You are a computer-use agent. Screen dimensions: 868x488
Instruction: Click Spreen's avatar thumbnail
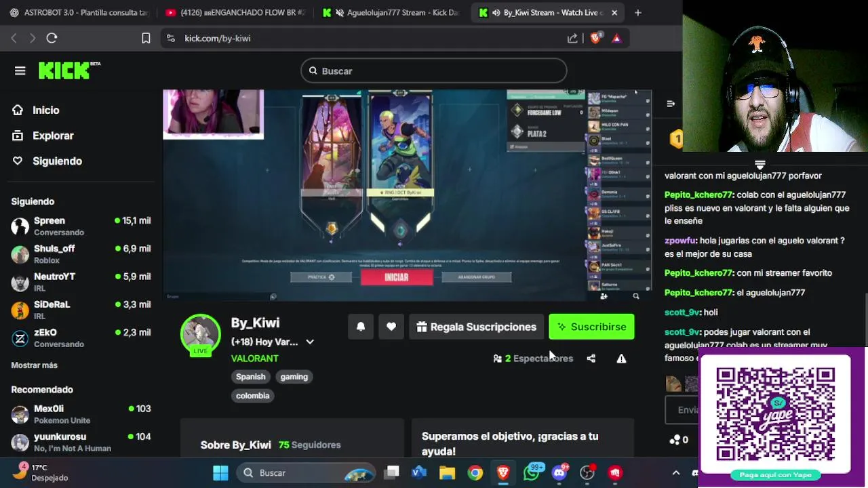[20, 226]
